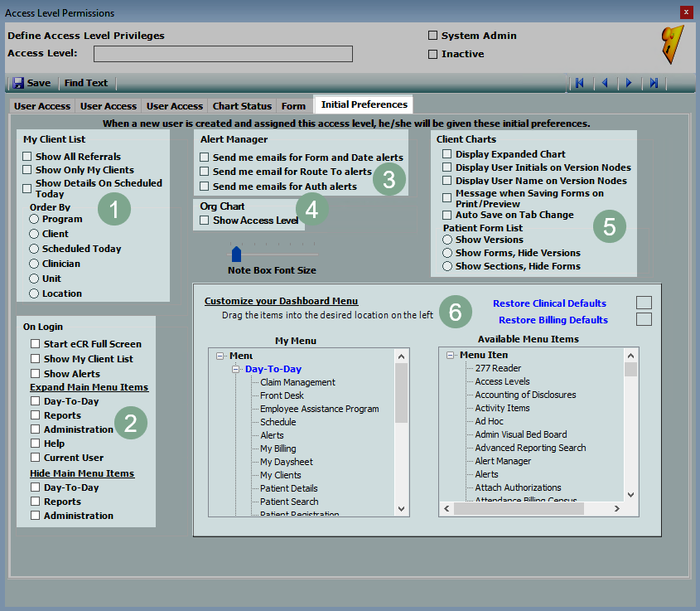Click Restore Clinical Defaults link
Screen dimensions: 700x611
tap(549, 303)
